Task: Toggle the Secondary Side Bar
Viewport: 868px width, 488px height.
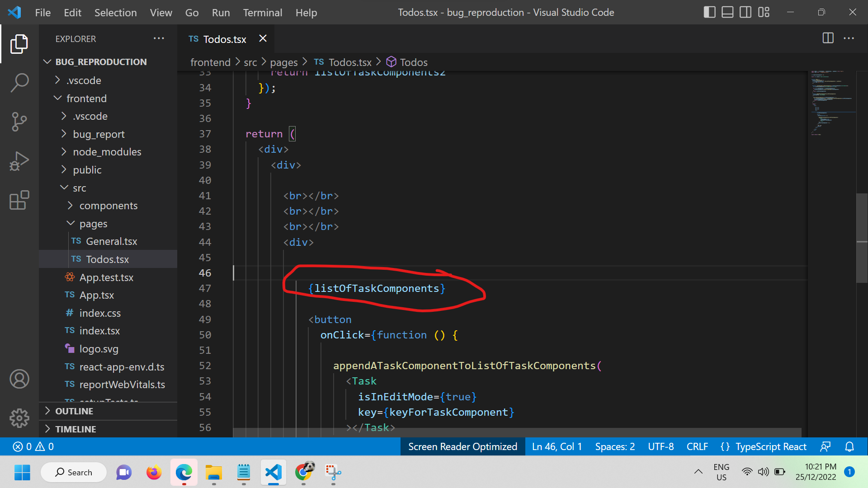Action: pyautogui.click(x=745, y=12)
